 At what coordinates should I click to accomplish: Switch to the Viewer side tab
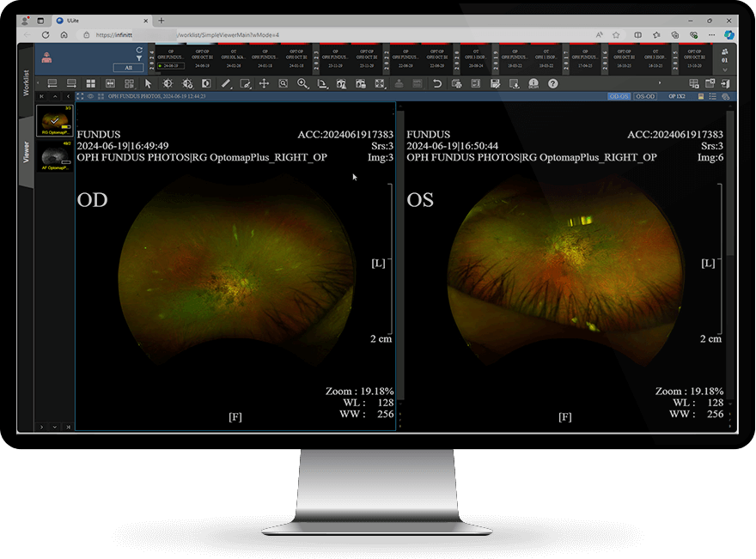pos(26,152)
